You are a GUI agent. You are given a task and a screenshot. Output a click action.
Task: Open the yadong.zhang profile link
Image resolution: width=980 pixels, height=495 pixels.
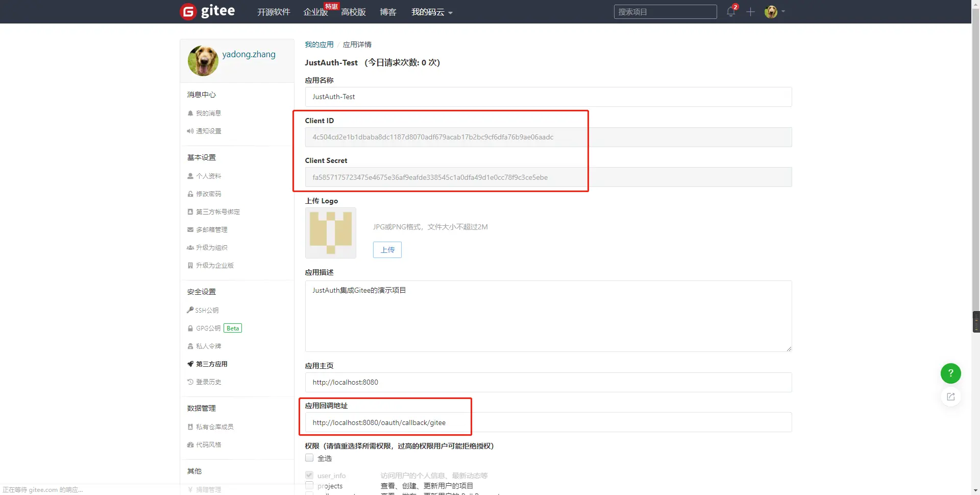(x=249, y=54)
